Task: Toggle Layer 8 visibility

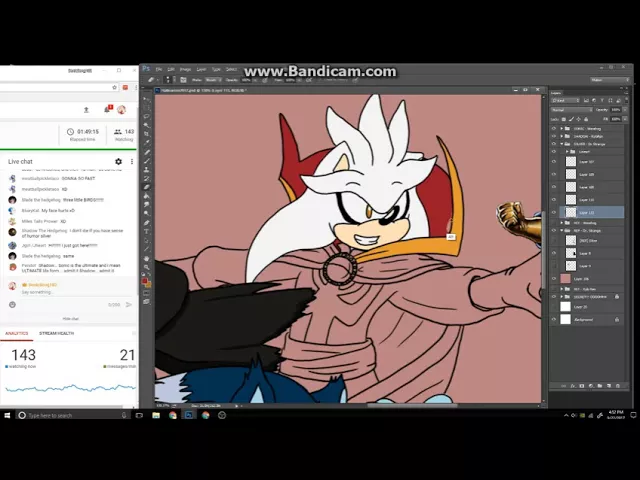Action: 554,253
